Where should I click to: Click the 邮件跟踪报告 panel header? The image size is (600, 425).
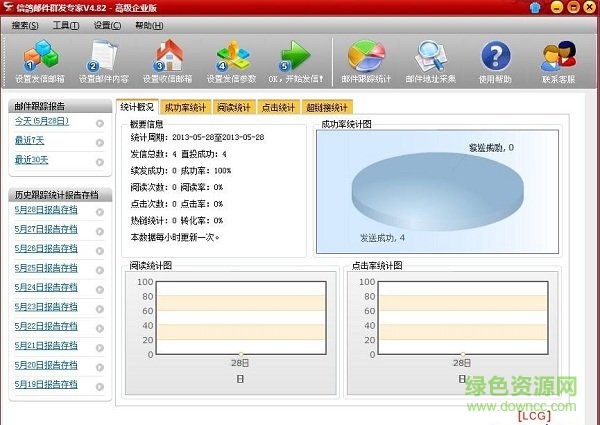click(60, 106)
